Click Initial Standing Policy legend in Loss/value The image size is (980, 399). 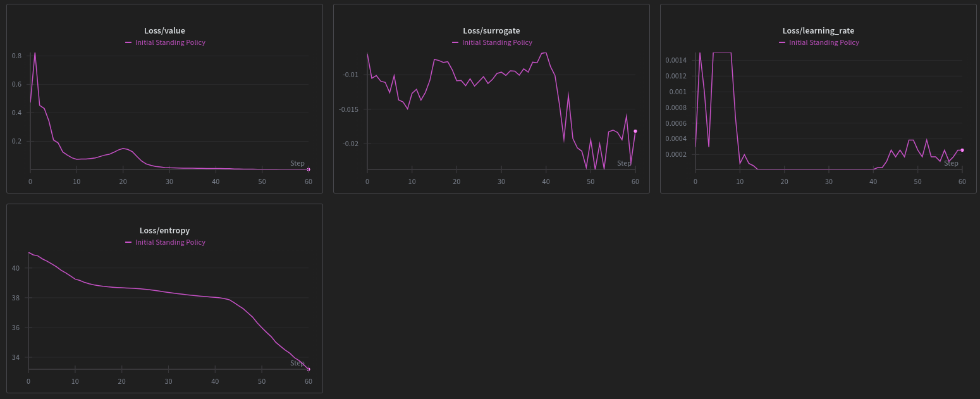tap(170, 42)
